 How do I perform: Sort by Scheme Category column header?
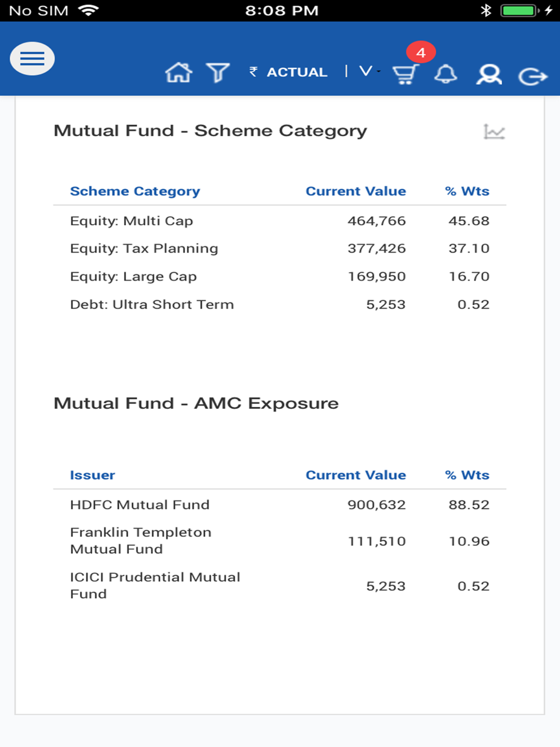point(135,192)
